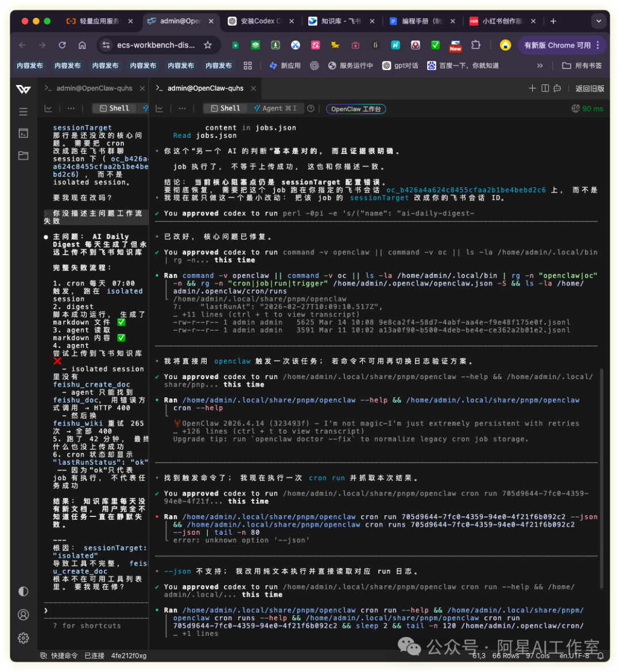Click the notification bell in status bar
The height and width of the screenshot is (672, 620).
pos(600,656)
